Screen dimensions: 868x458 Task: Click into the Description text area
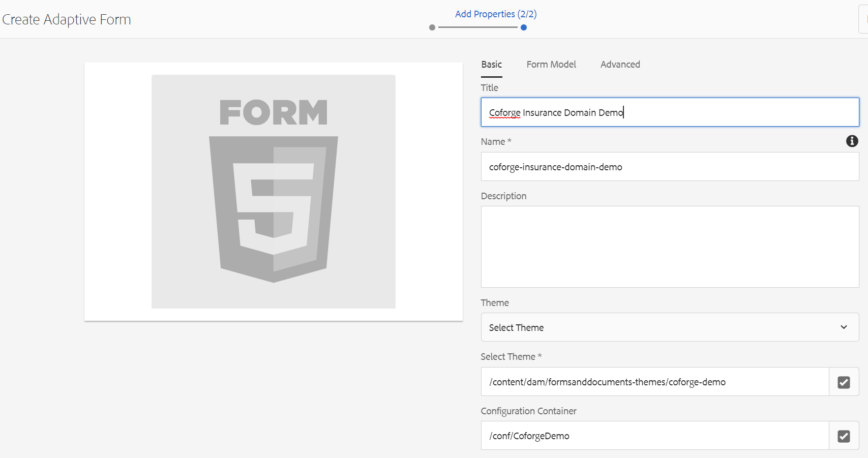click(x=670, y=247)
